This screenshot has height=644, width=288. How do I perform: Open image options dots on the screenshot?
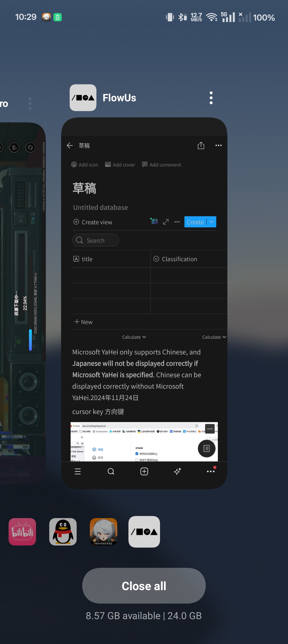click(x=210, y=429)
